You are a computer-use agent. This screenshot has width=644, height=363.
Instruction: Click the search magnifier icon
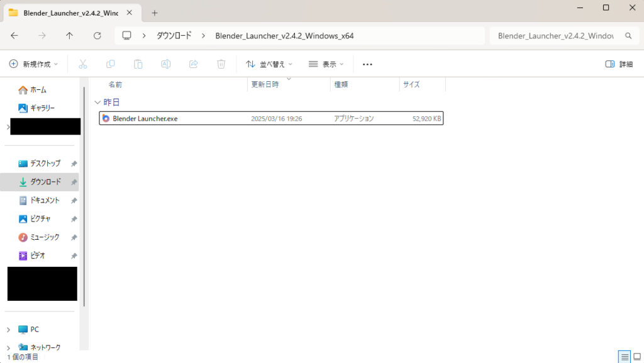628,36
